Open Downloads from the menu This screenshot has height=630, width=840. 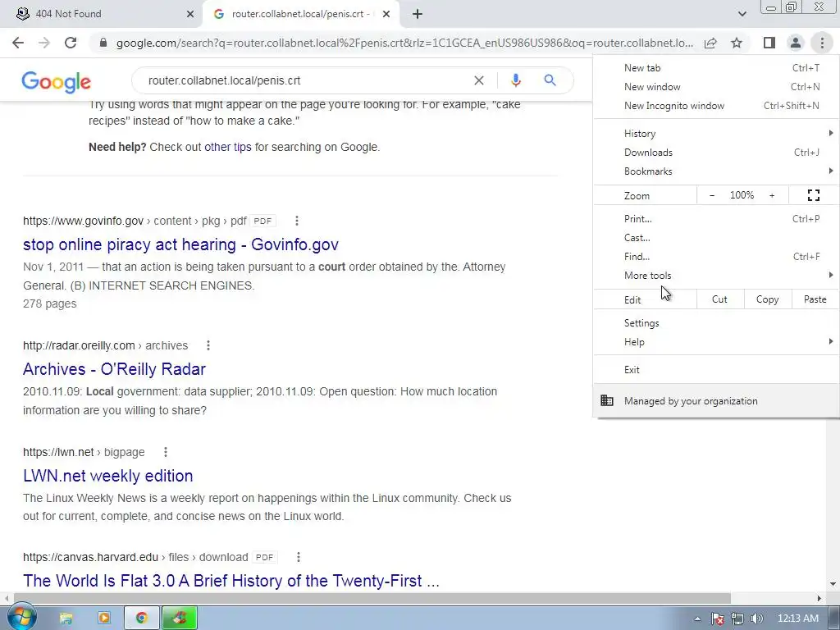coord(716,153)
